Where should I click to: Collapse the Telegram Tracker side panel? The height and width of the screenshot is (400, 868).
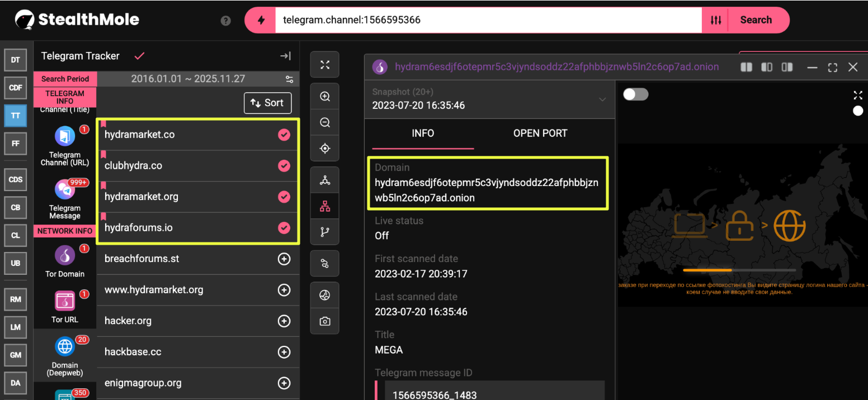pyautogui.click(x=285, y=56)
